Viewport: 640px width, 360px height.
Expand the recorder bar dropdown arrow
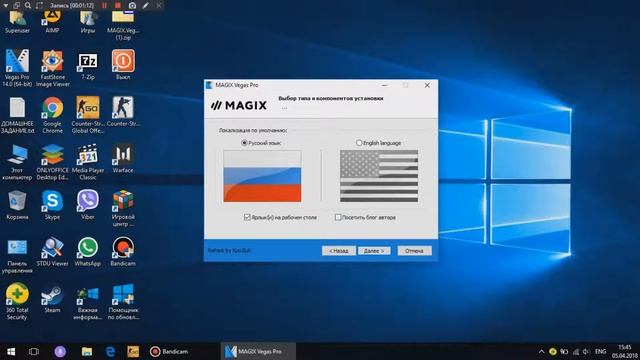click(5, 5)
